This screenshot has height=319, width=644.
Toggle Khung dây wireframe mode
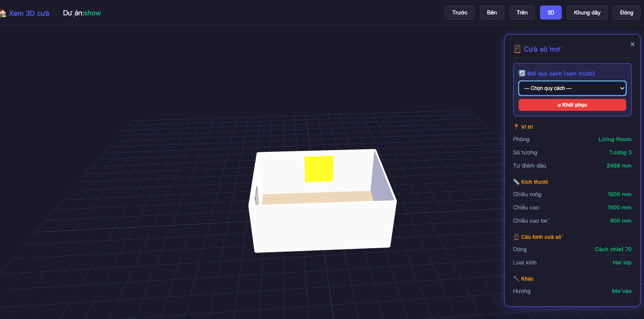point(587,13)
